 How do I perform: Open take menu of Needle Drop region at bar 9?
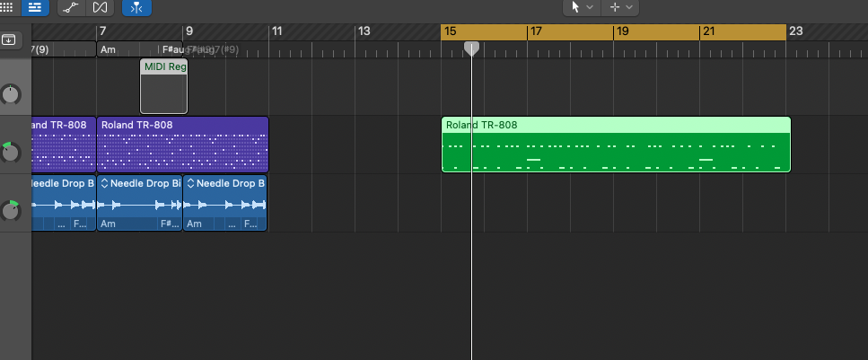click(x=190, y=183)
